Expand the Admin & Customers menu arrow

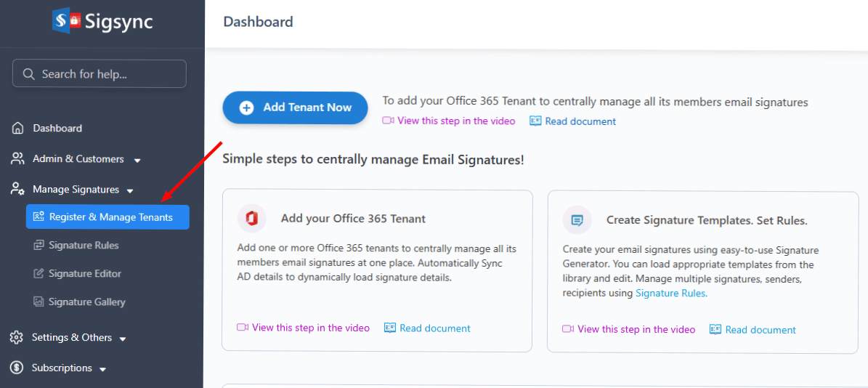[x=137, y=160]
